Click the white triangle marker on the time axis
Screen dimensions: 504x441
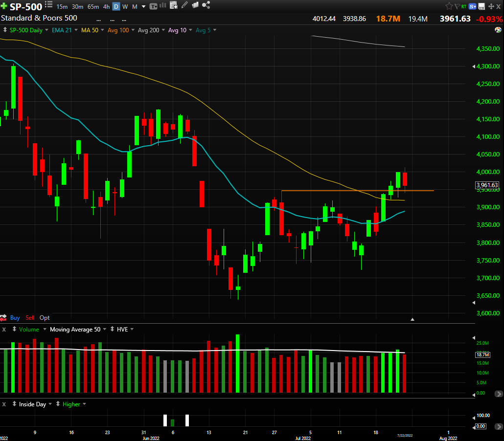tap(412, 319)
